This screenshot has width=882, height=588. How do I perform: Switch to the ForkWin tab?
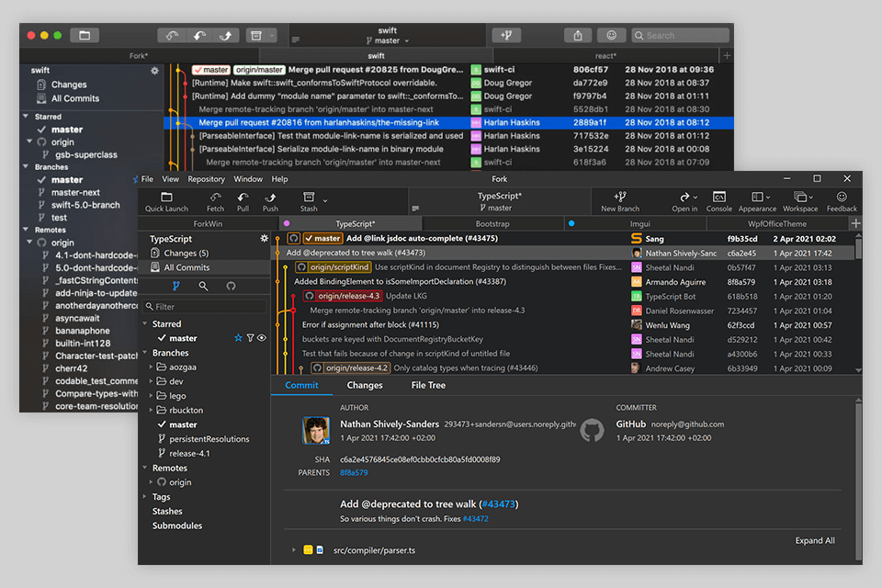(208, 223)
